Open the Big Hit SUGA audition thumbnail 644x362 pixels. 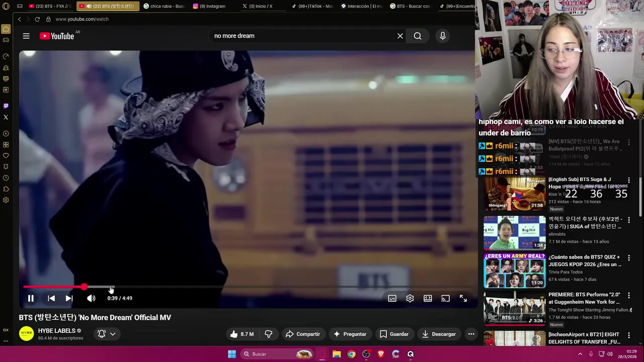click(x=514, y=233)
